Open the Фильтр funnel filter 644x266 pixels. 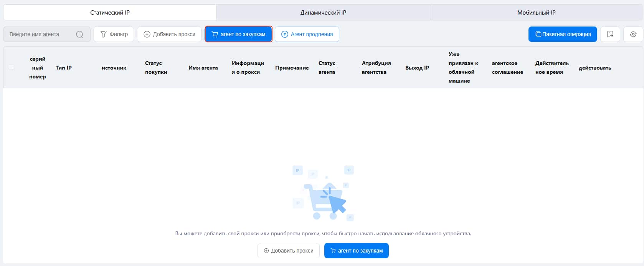tap(114, 34)
